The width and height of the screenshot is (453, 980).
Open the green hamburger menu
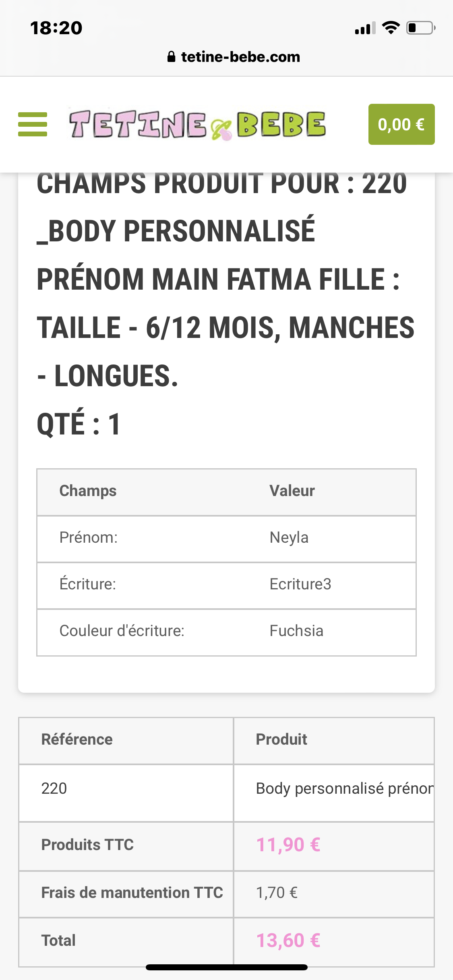point(33,124)
